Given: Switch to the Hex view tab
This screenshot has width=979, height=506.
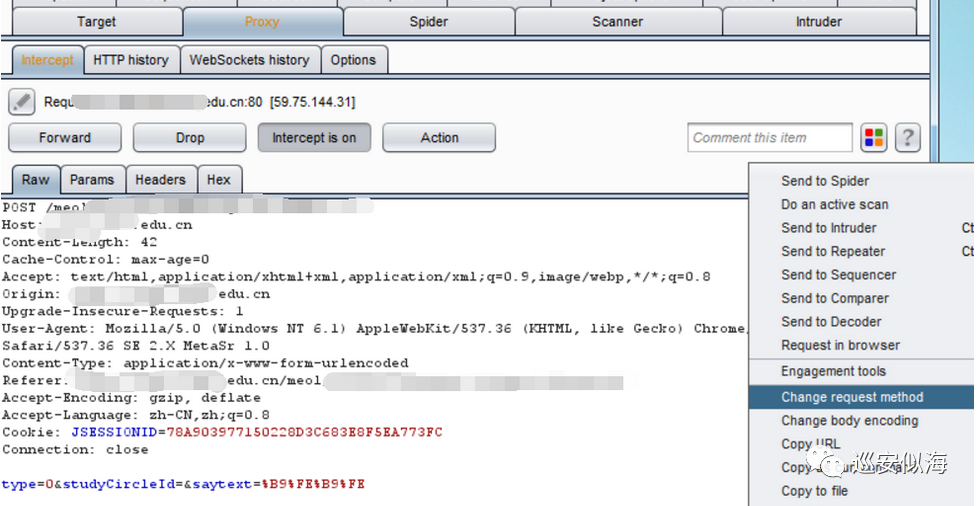Looking at the screenshot, I should coord(219,180).
